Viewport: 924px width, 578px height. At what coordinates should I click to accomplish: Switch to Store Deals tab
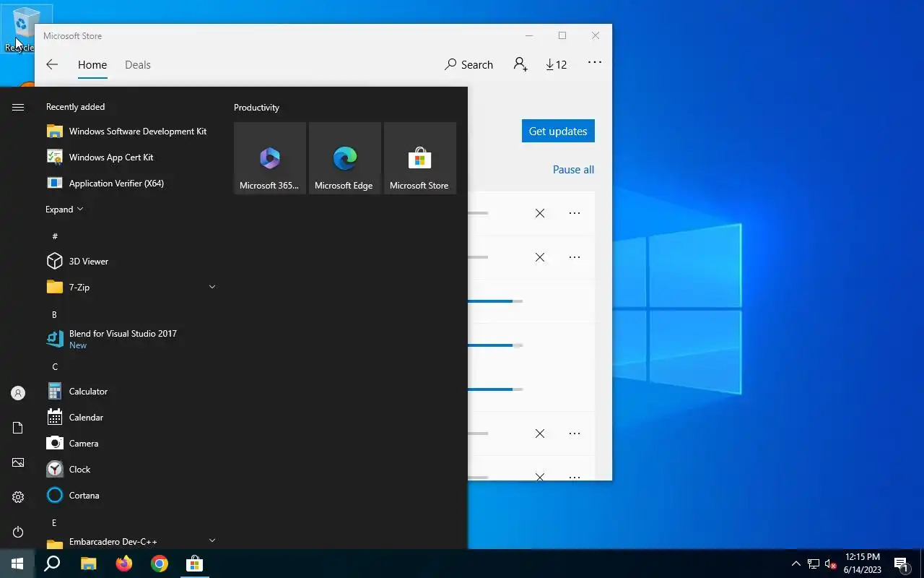coord(138,64)
